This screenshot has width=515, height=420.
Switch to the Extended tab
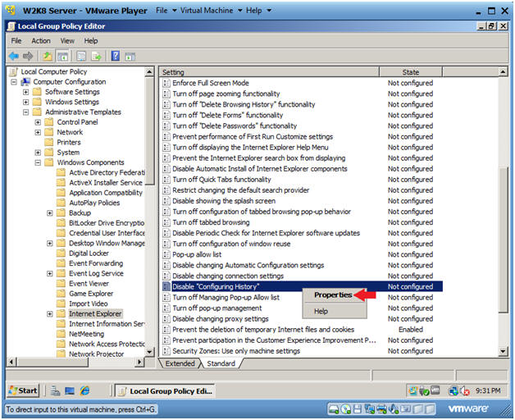[180, 363]
